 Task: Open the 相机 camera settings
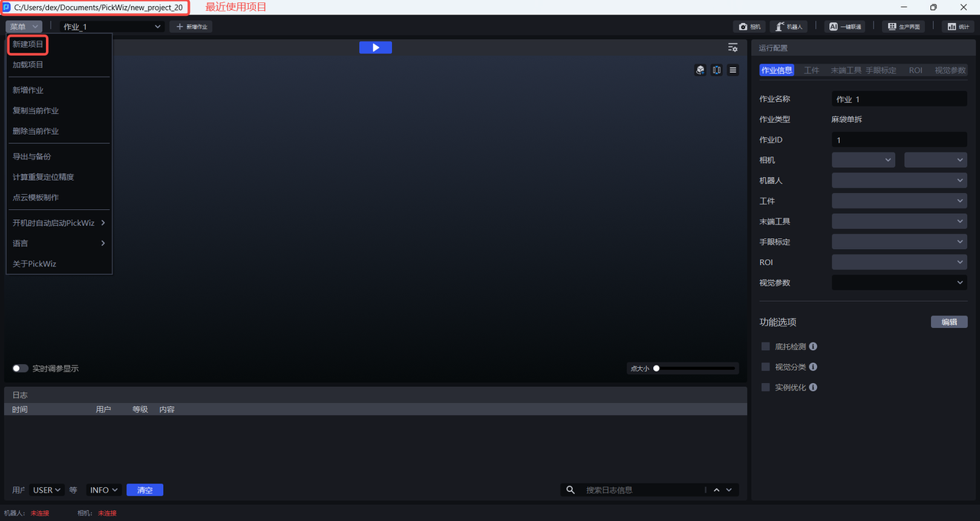pos(750,27)
